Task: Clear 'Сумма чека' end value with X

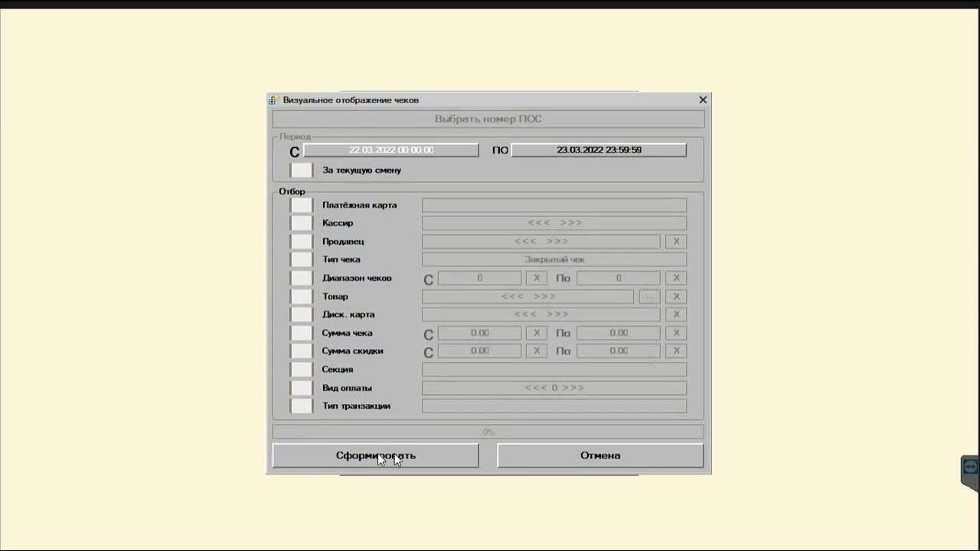Action: (676, 333)
